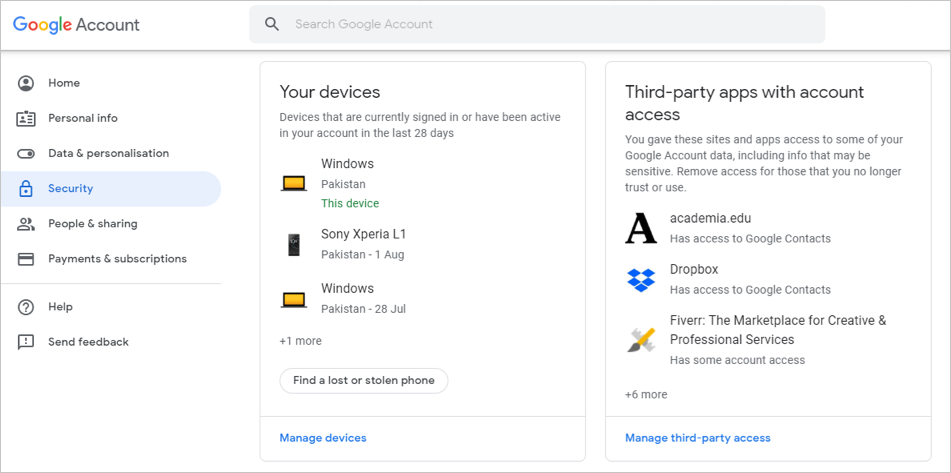This screenshot has width=951, height=473.
Task: Click the Fiverr app icon
Action: coord(641,340)
